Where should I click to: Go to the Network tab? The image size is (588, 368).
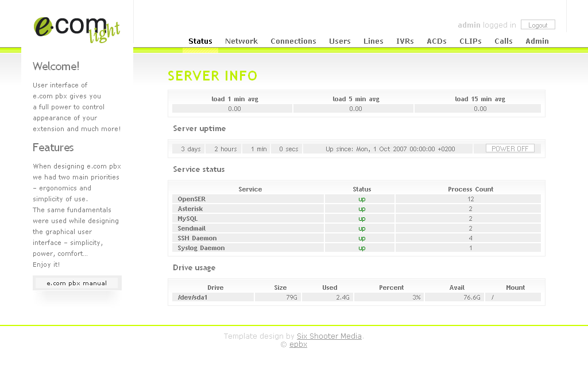241,41
